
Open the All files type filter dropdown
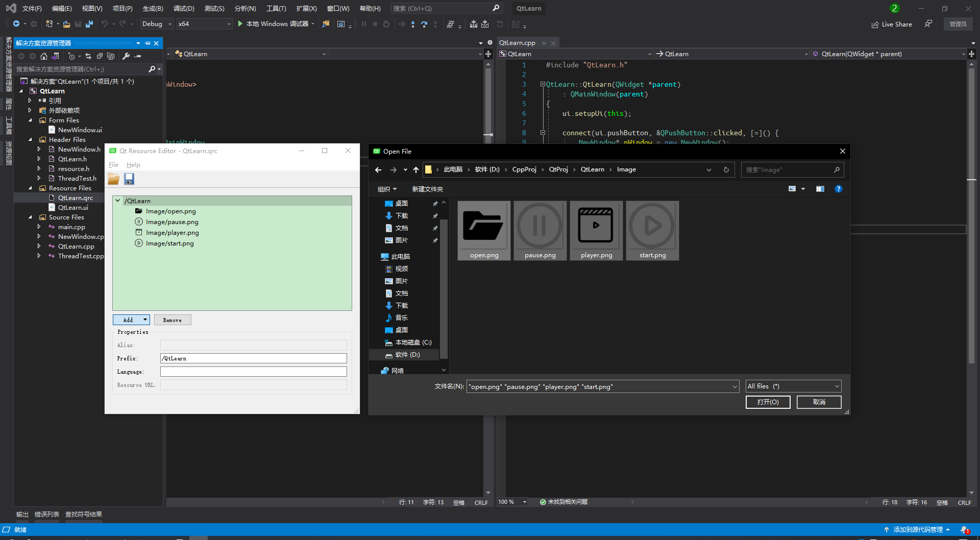coord(793,386)
